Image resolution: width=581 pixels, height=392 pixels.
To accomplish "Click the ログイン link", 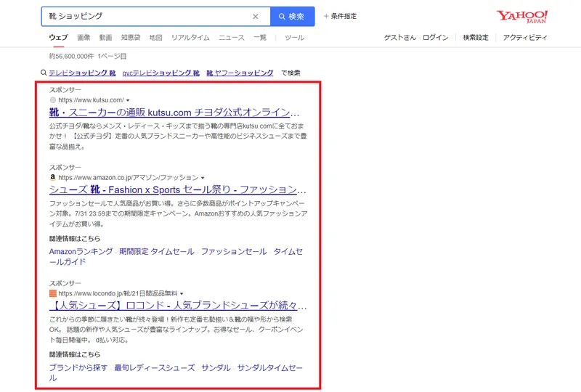I will click(435, 38).
